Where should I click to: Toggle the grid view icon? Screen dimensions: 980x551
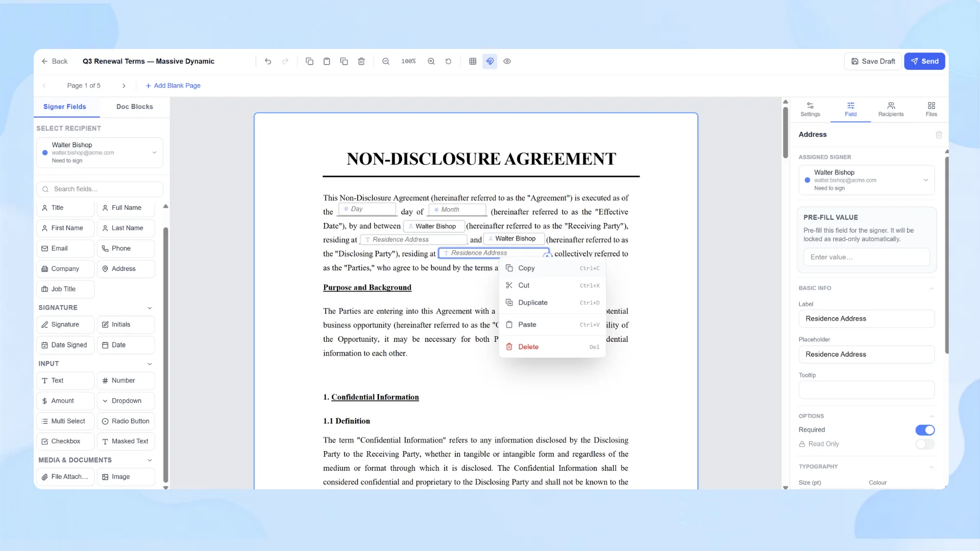point(473,61)
